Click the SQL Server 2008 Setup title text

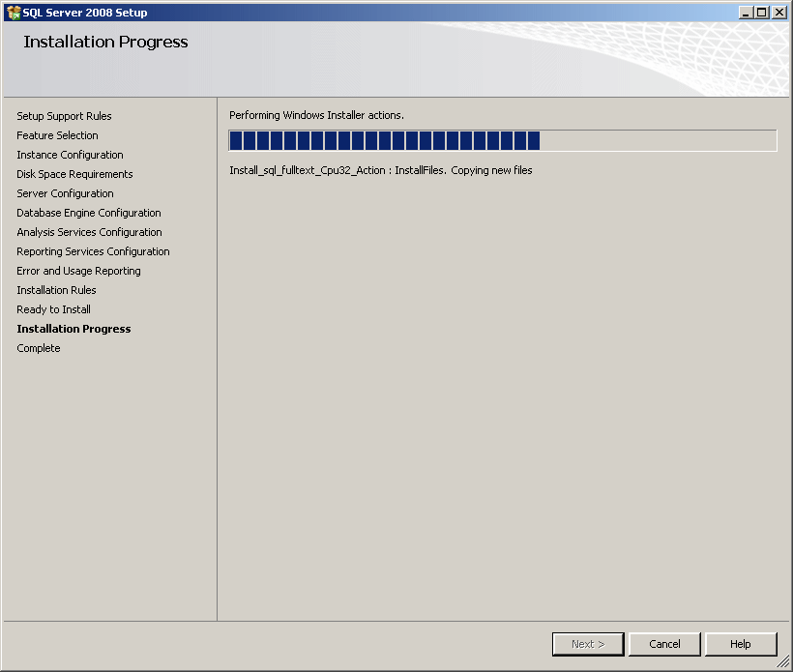(x=85, y=13)
